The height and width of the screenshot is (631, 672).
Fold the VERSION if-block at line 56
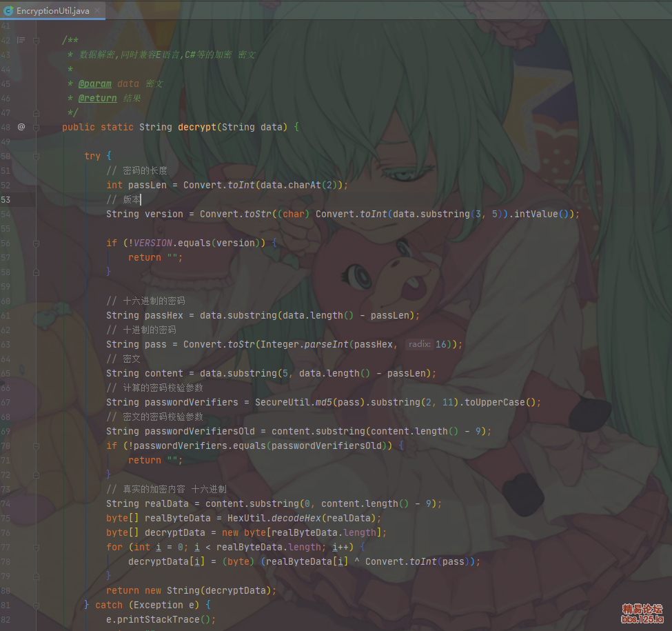point(36,243)
